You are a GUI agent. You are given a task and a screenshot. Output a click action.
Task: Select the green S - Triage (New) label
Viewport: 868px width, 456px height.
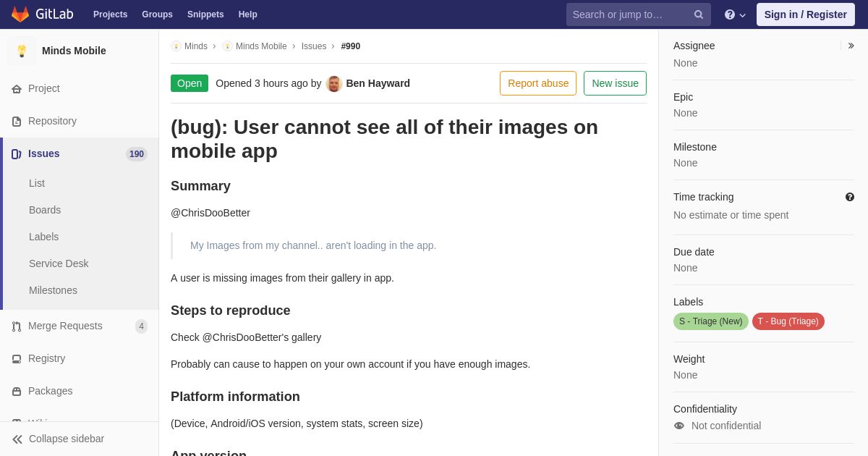[x=711, y=321]
